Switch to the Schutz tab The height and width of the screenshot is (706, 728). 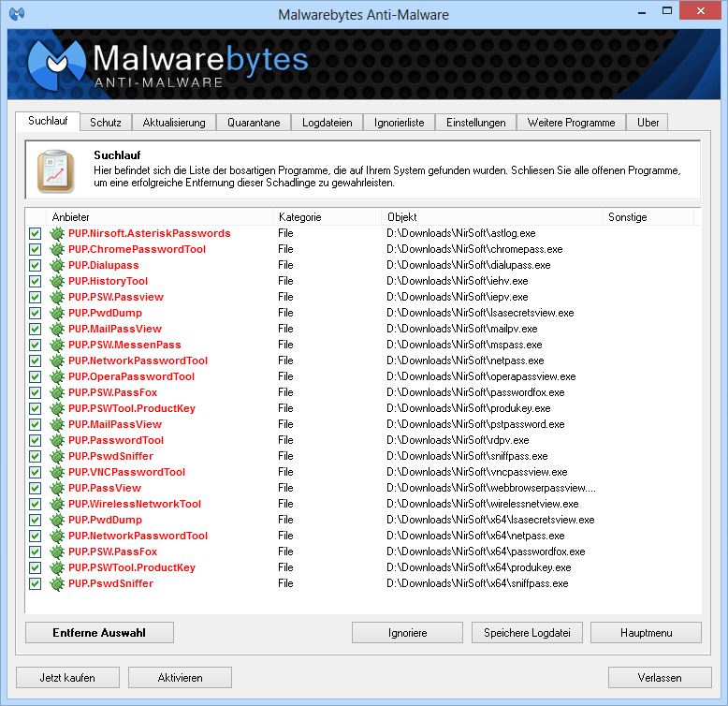(x=106, y=123)
